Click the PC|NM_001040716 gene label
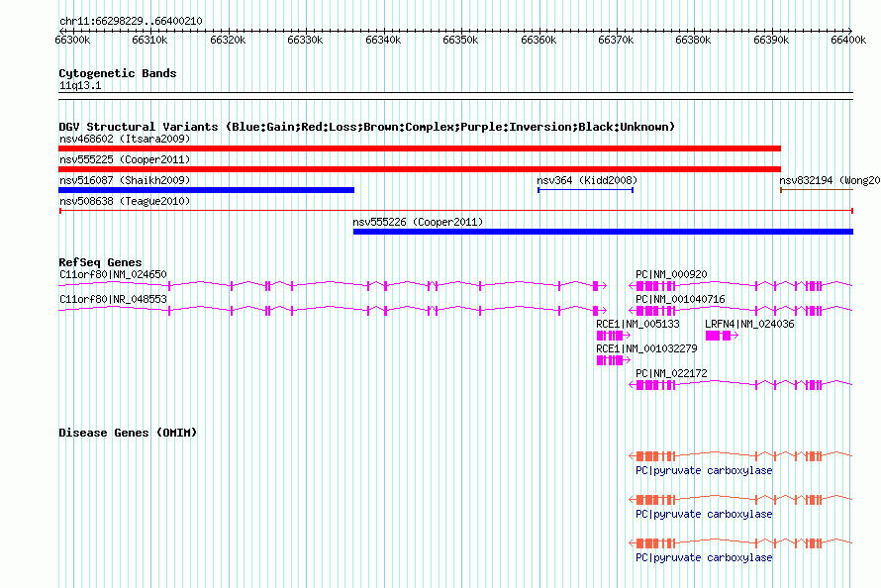 tap(680, 299)
